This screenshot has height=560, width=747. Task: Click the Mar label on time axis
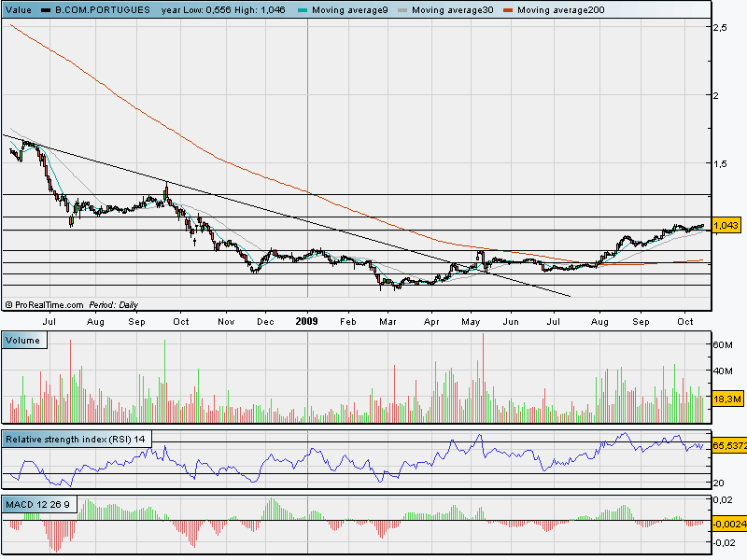coord(388,322)
